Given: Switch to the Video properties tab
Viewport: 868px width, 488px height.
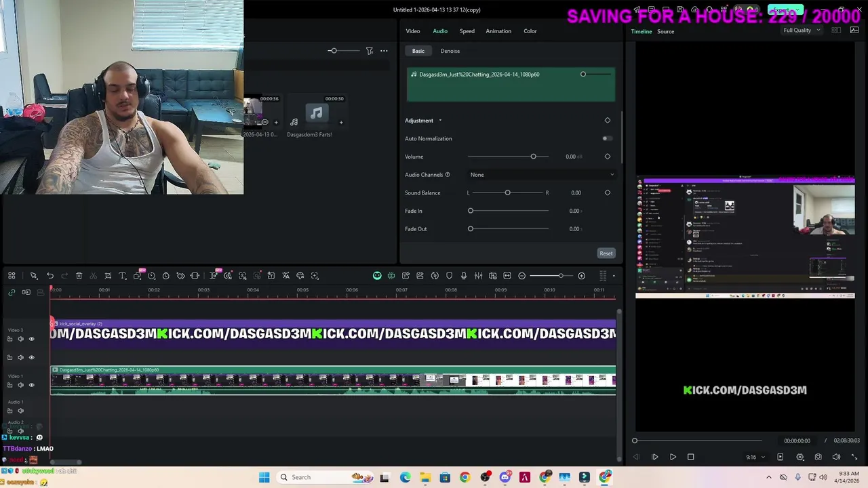Looking at the screenshot, I should tap(413, 31).
